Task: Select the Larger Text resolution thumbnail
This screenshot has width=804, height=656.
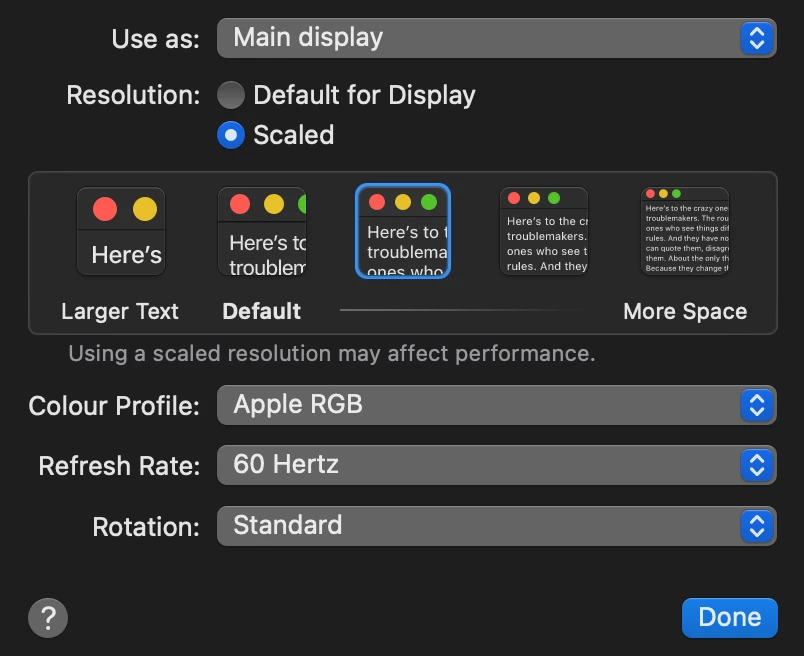Action: coord(121,232)
